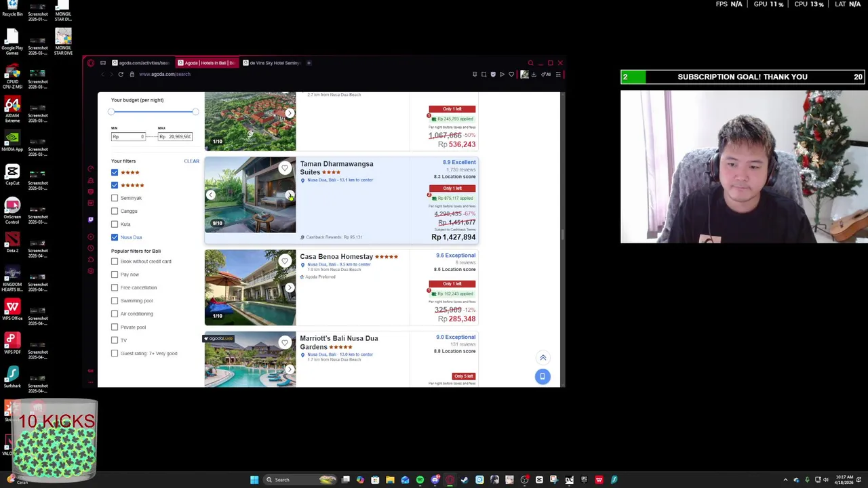Click the Rp 1,427,894 price
The width and height of the screenshot is (868, 488).
[453, 237]
